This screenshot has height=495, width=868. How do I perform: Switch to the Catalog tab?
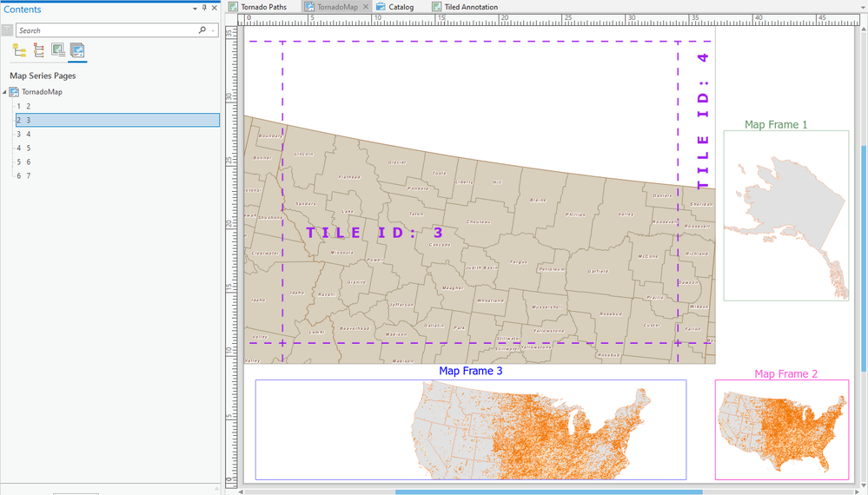tap(401, 7)
